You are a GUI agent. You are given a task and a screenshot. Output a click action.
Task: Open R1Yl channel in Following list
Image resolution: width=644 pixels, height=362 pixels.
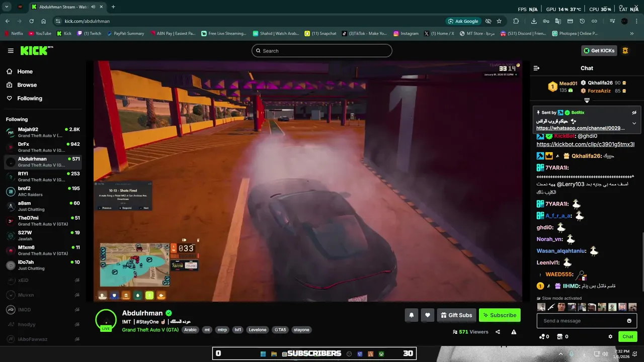point(43,176)
